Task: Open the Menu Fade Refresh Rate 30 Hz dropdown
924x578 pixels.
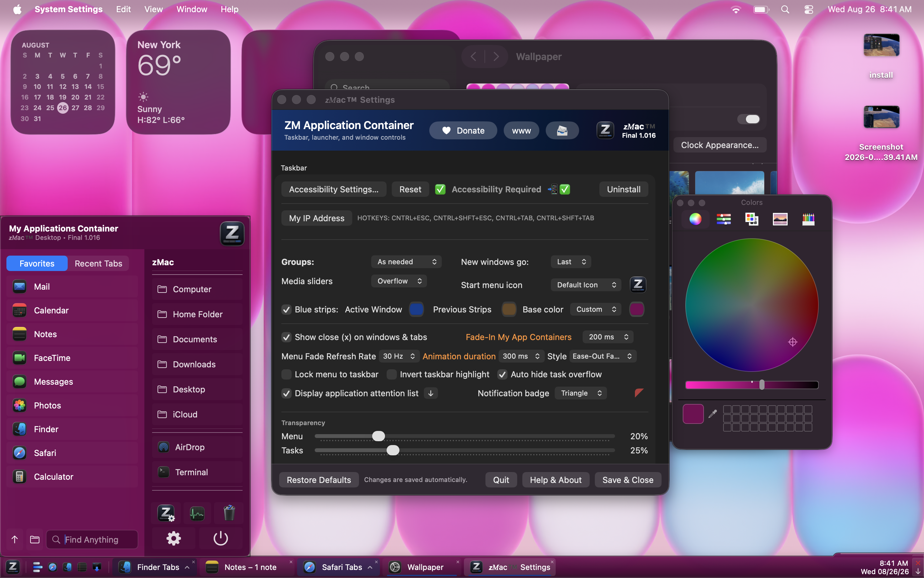Action: pos(399,356)
